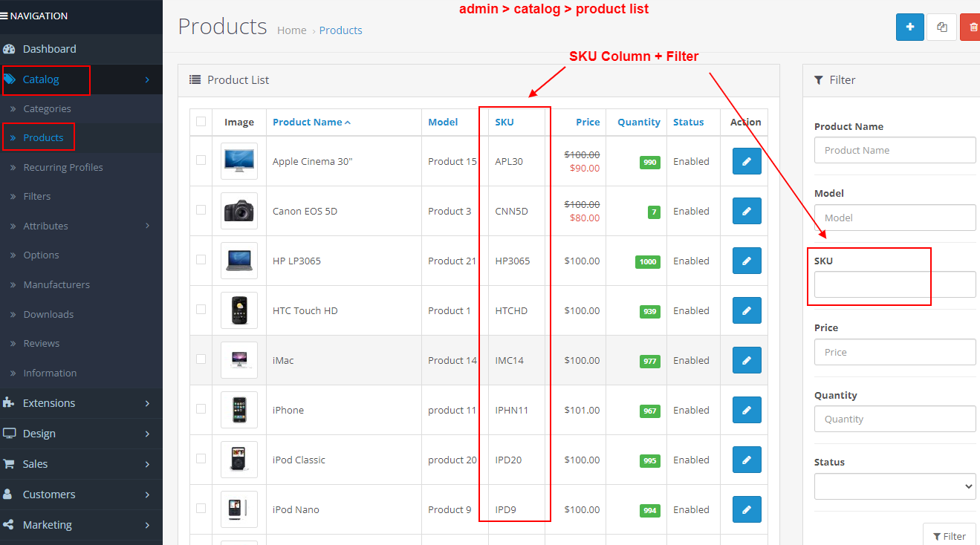Screen dimensions: 980x545
Task: Click the Add New product button
Action: [x=909, y=27]
